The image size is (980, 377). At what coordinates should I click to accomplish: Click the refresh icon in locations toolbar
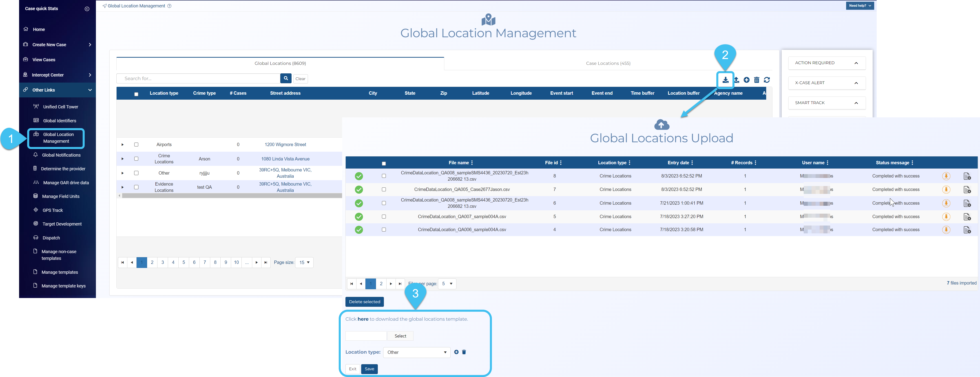[767, 80]
